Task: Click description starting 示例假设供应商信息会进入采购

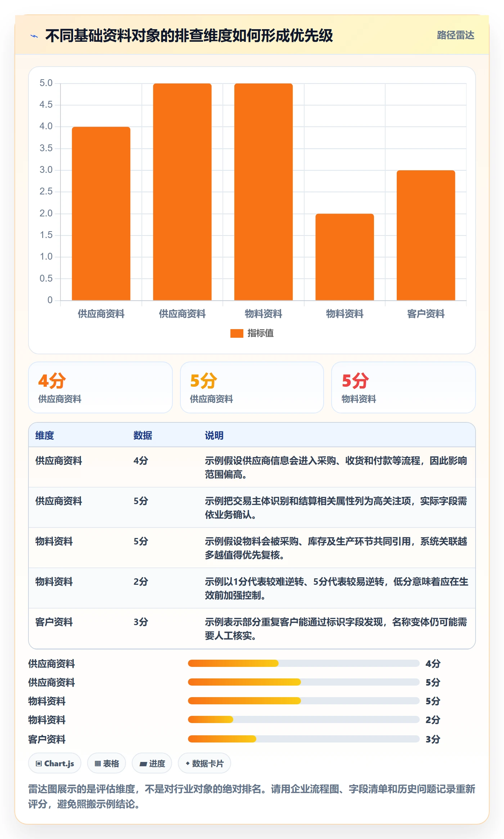Action: tap(336, 467)
